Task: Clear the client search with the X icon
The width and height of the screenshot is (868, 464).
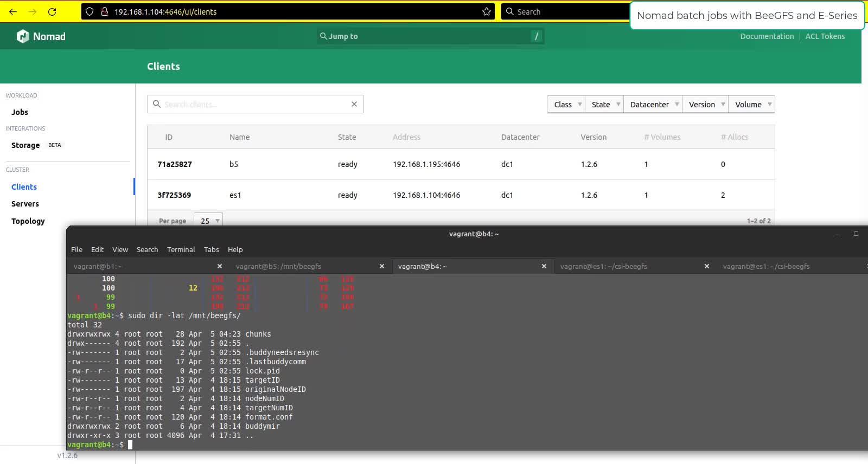Action: [x=354, y=104]
